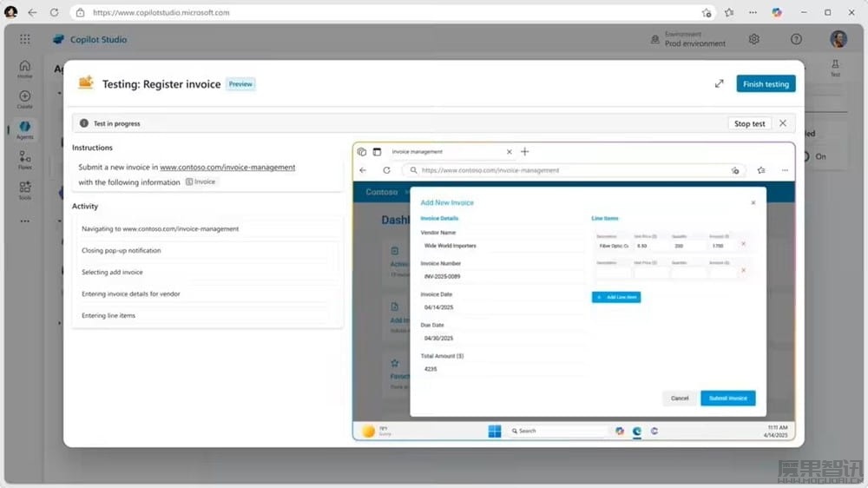Viewport: 868px width, 488px height.
Task: Click the Copilot Studio logo
Action: 58,39
